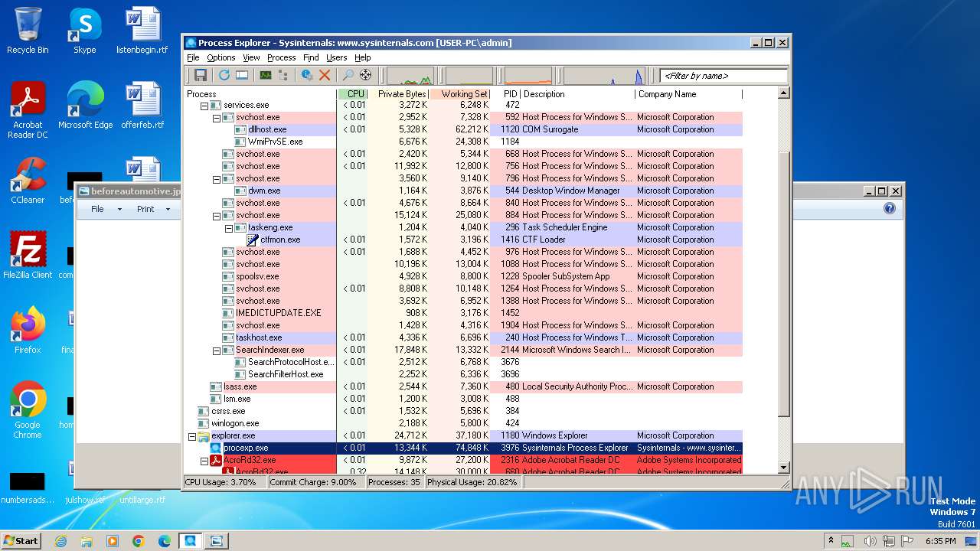Open Microsoft Edge desktop shortcut
The image size is (980, 551).
tap(85, 106)
